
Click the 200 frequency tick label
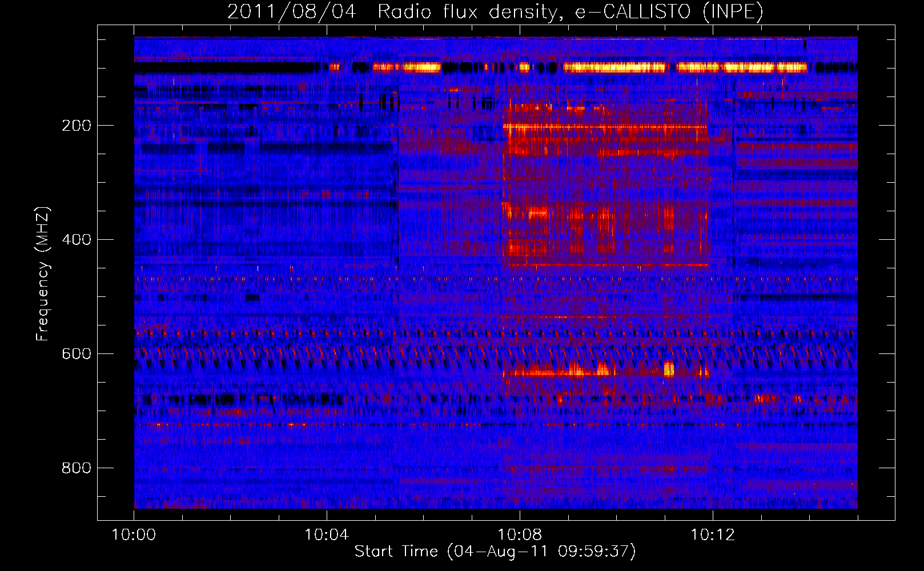point(77,126)
